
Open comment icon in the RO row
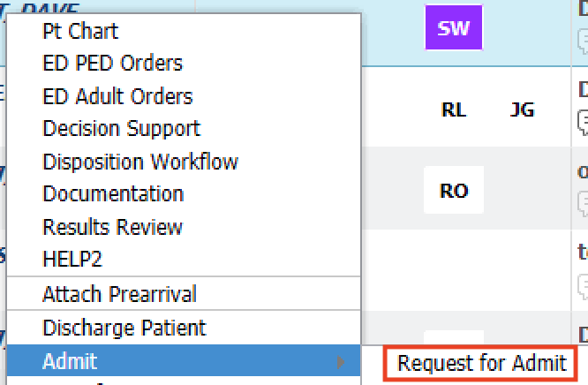583,203
